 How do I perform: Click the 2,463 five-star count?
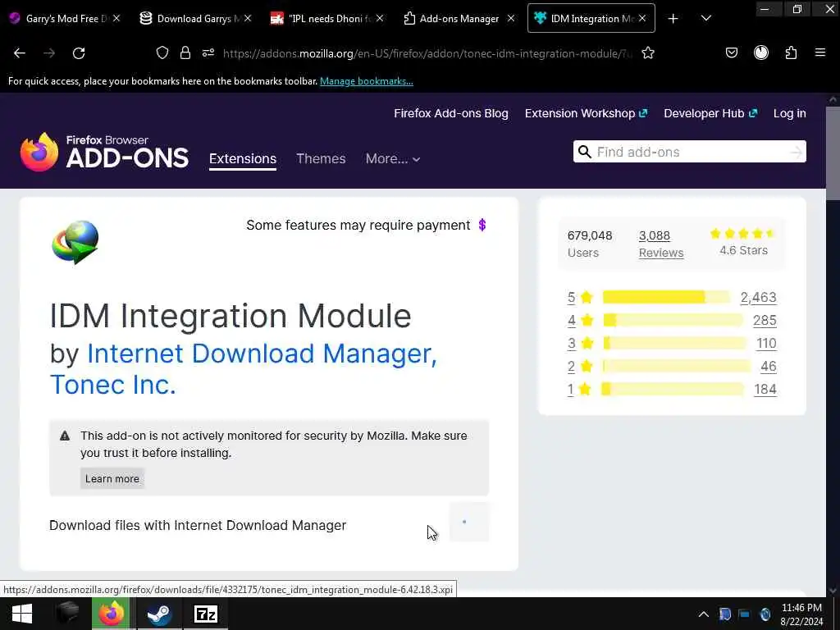pos(759,297)
